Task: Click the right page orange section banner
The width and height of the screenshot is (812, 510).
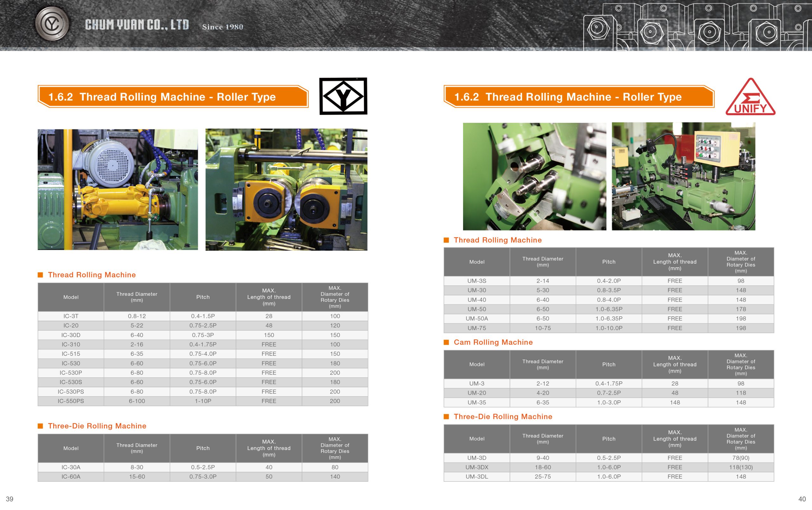Action: [x=579, y=97]
